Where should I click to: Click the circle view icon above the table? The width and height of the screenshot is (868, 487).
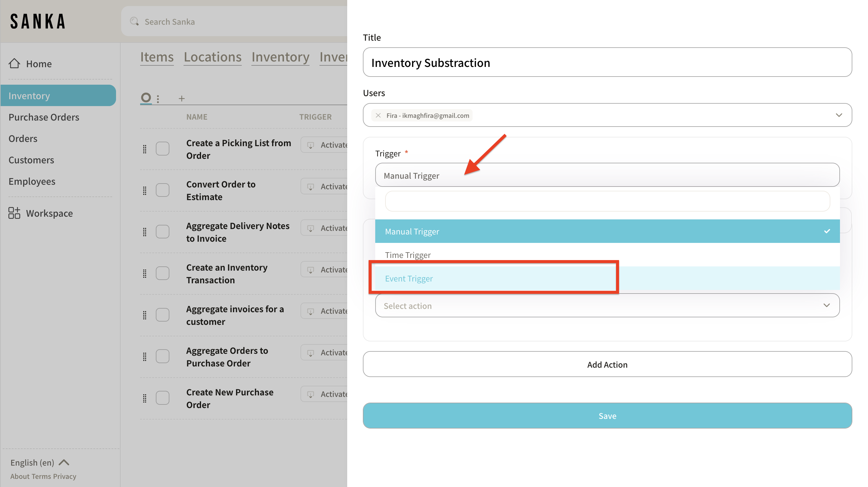click(x=146, y=98)
